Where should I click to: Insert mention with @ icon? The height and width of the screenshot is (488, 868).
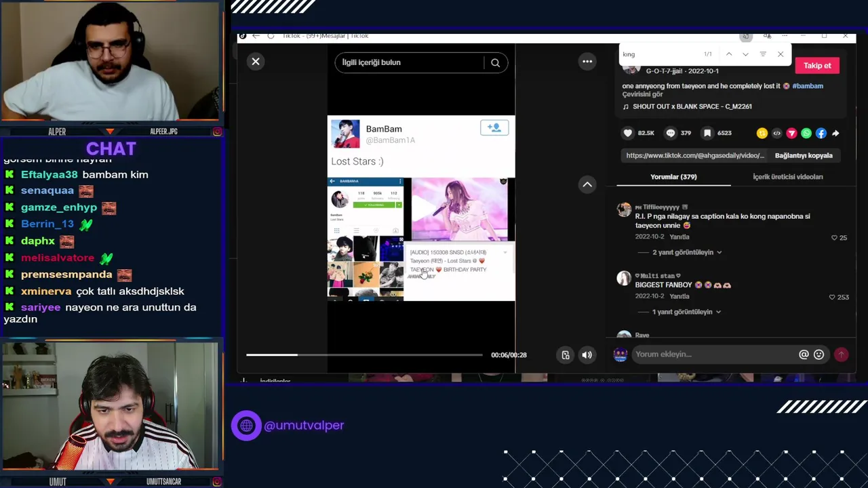pyautogui.click(x=804, y=354)
